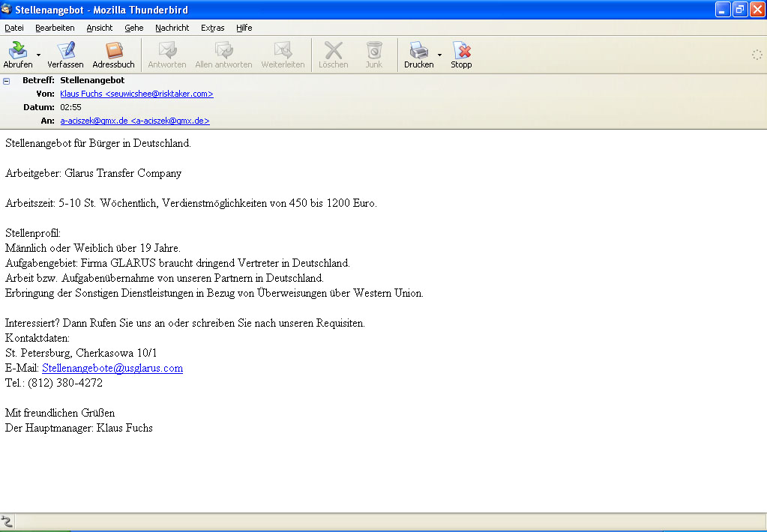Click the Abrufen (get mail) icon
This screenshot has width=767, height=532.
pyautogui.click(x=17, y=50)
